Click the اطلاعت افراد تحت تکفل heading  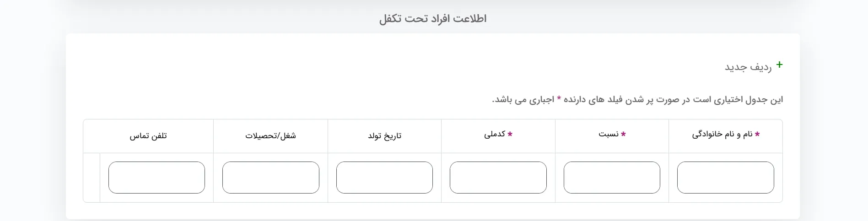click(433, 19)
